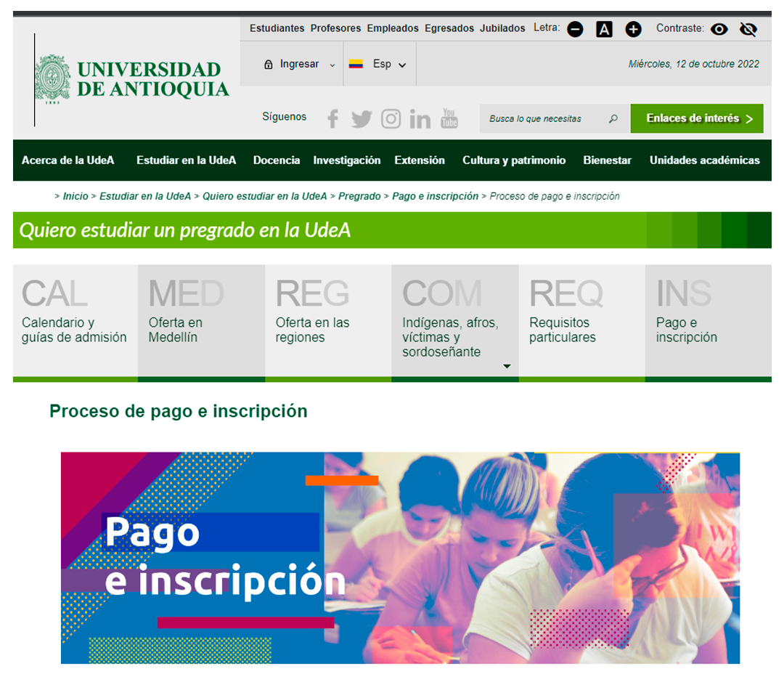The width and height of the screenshot is (784, 682).
Task: Select the Bienestar navigation menu
Action: [x=607, y=161]
